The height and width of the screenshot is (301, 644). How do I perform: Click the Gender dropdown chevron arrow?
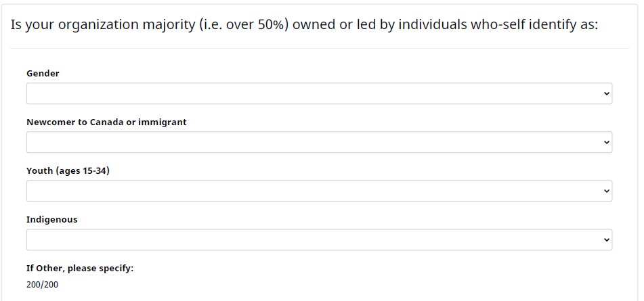(x=607, y=94)
